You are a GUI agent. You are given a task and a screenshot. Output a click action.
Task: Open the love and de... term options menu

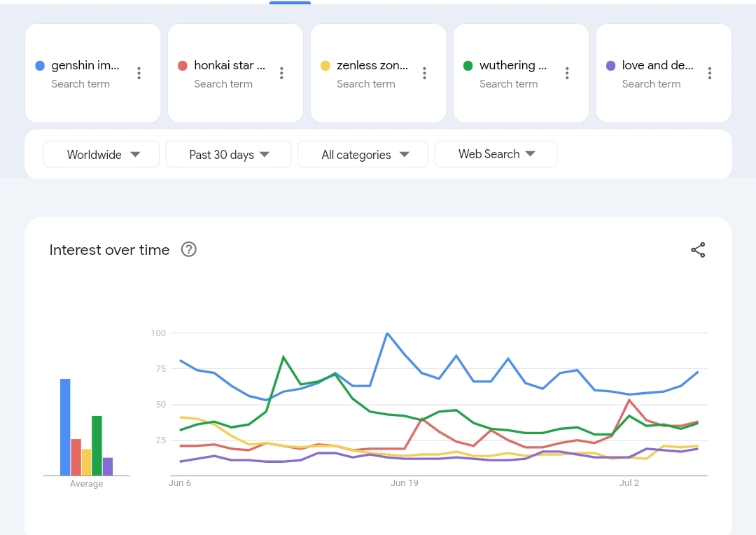pyautogui.click(x=710, y=74)
